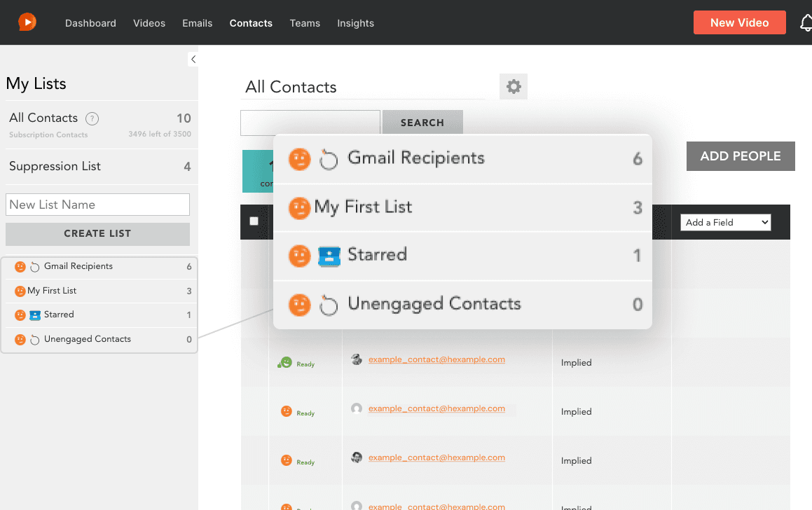Open the notifications bell
The image size is (812, 510).
[x=806, y=23]
